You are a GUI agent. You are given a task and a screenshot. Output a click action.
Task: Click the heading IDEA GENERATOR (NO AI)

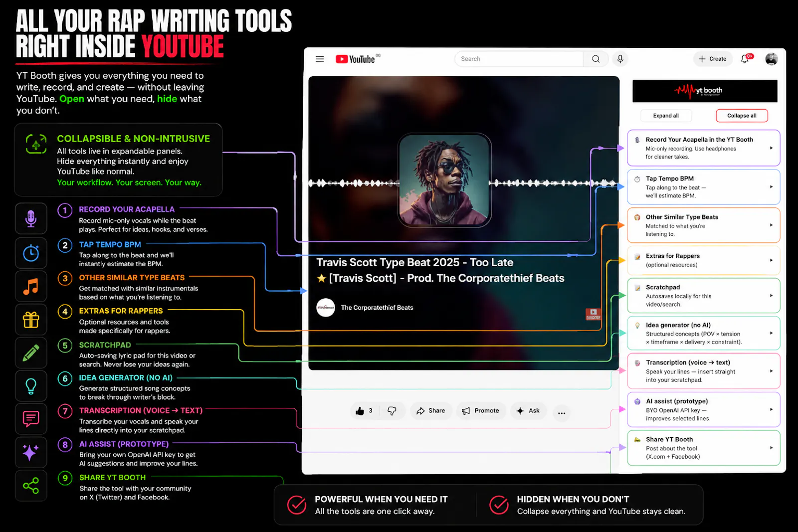click(x=126, y=378)
